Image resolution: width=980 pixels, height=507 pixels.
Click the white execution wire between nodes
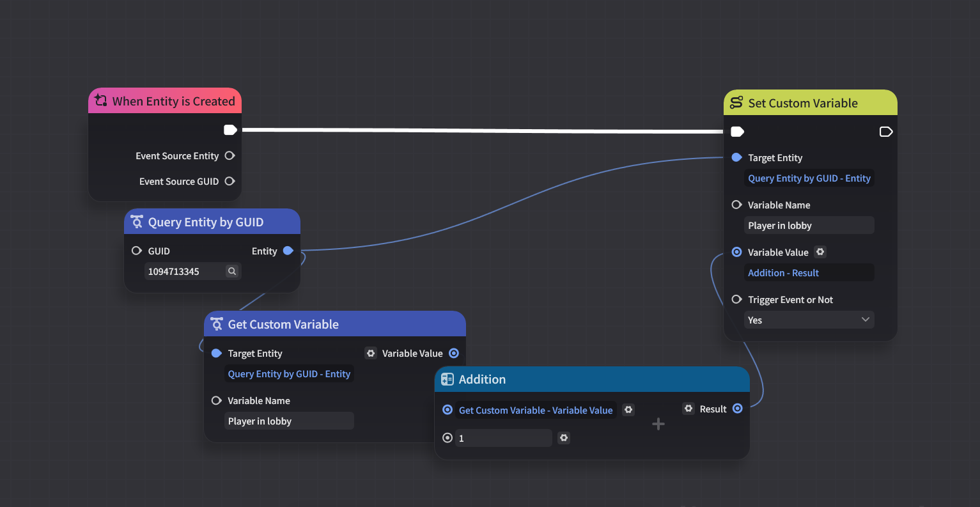tap(483, 130)
